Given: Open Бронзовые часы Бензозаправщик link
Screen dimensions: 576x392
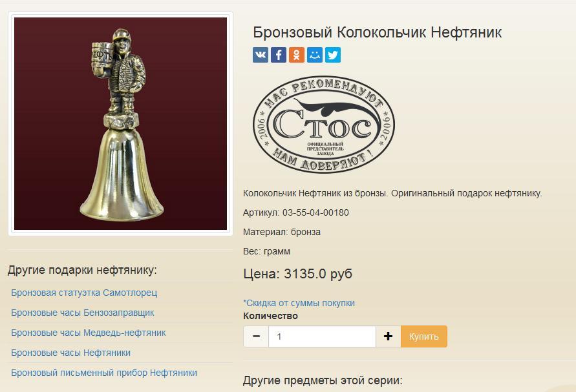Looking at the screenshot, I should (x=83, y=313).
